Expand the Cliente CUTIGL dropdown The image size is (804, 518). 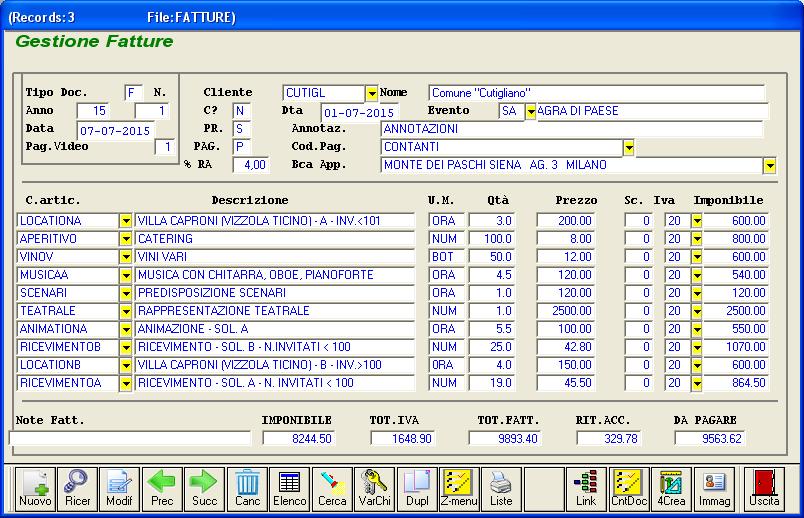(372, 93)
